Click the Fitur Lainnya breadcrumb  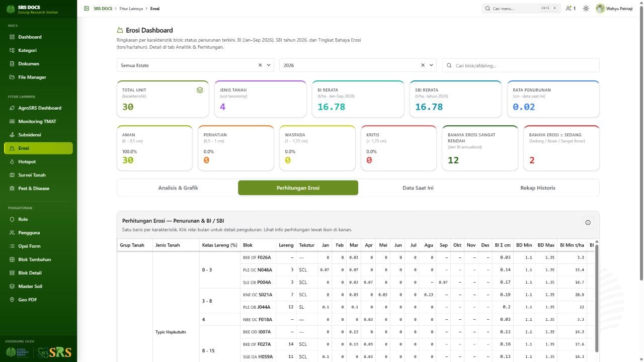[132, 9]
